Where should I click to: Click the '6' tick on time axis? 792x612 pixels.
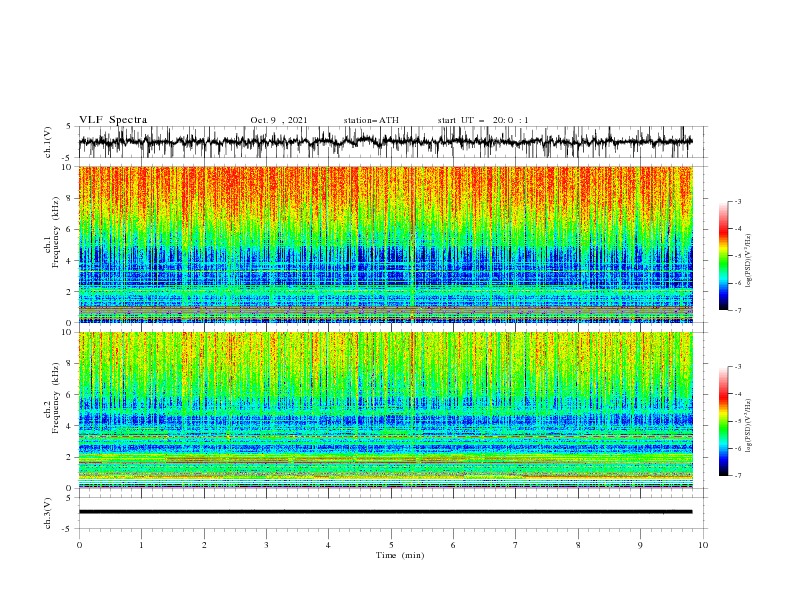tap(453, 545)
